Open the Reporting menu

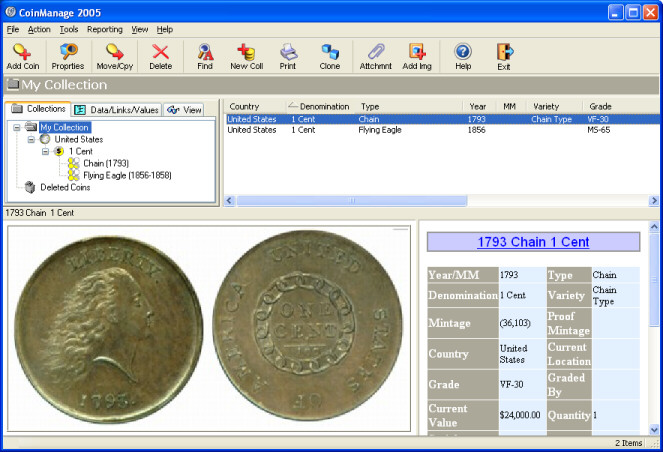pyautogui.click(x=105, y=30)
